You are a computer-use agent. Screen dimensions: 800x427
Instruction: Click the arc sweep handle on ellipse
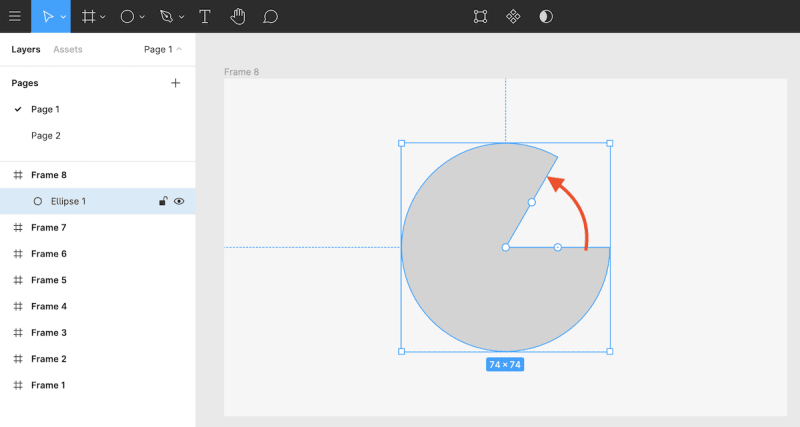click(x=532, y=203)
